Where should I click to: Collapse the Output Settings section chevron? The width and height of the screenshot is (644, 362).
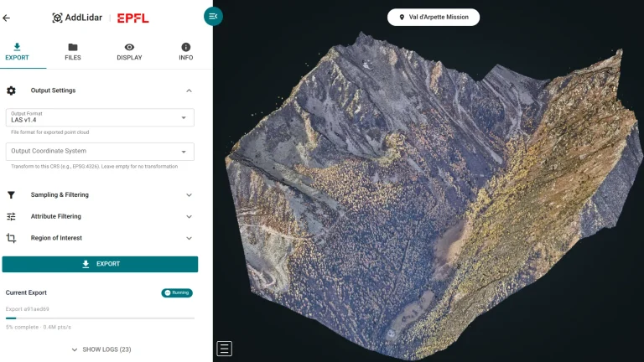coord(189,90)
